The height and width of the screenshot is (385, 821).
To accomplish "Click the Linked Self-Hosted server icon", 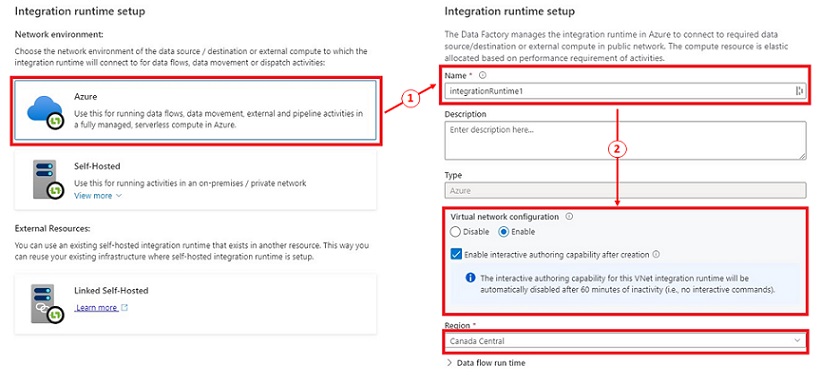I will [48, 304].
